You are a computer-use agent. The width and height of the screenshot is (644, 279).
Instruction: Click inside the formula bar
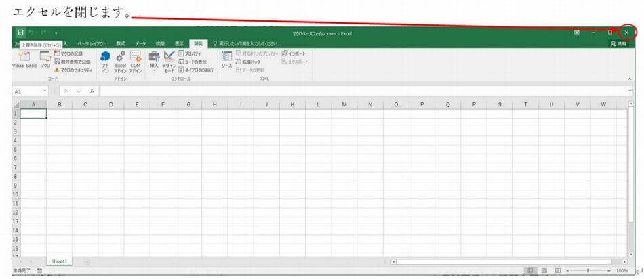[363, 91]
